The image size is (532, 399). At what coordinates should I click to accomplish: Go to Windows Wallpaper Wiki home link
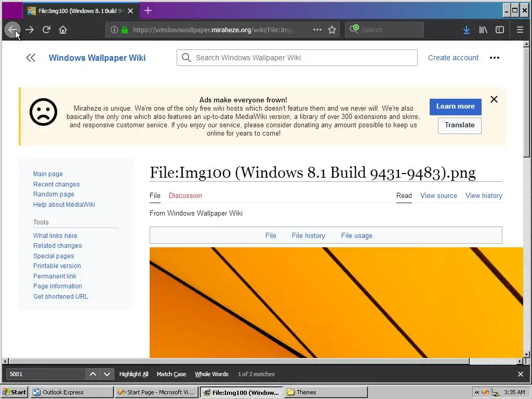point(97,58)
